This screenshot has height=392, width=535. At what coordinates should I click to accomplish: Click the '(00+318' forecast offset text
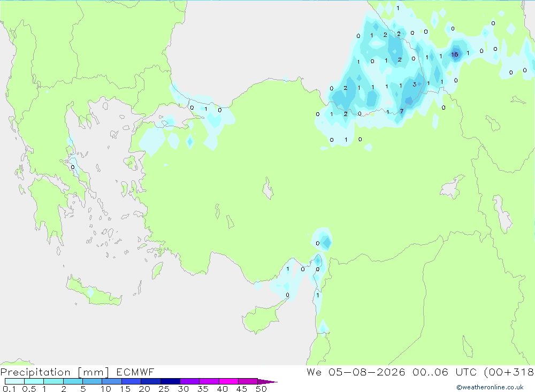pyautogui.click(x=509, y=372)
